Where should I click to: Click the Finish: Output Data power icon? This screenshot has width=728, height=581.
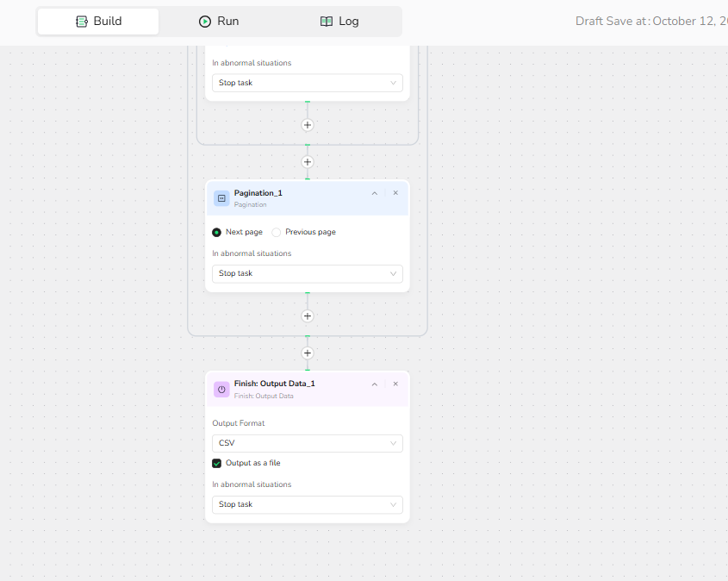pos(221,390)
